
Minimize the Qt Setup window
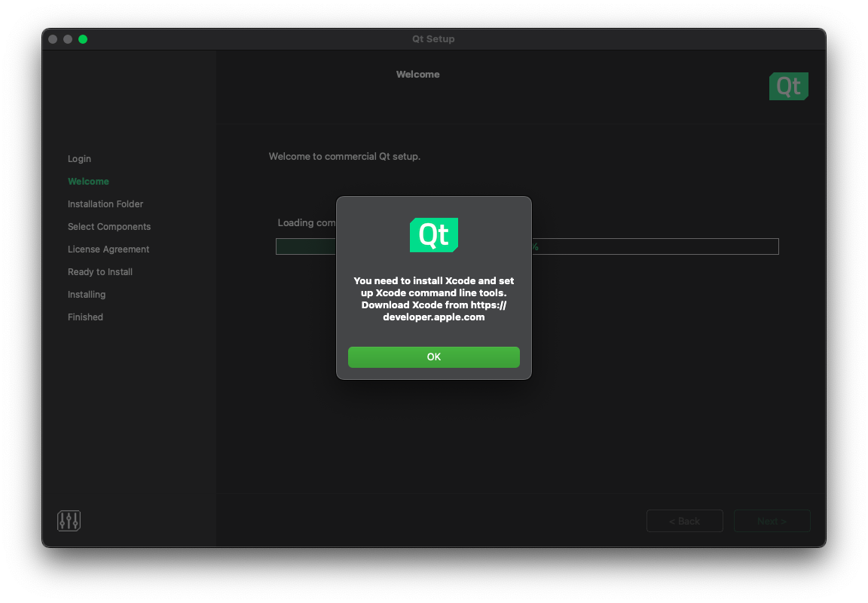click(x=68, y=39)
